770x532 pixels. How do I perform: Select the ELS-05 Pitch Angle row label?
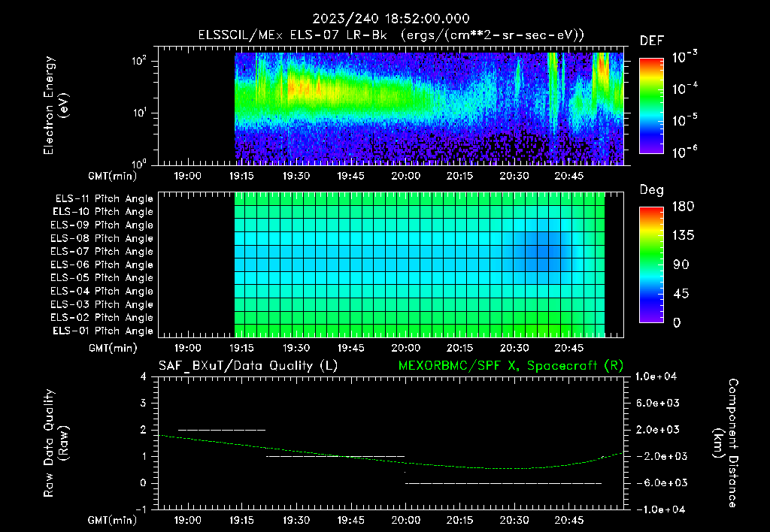pyautogui.click(x=102, y=278)
